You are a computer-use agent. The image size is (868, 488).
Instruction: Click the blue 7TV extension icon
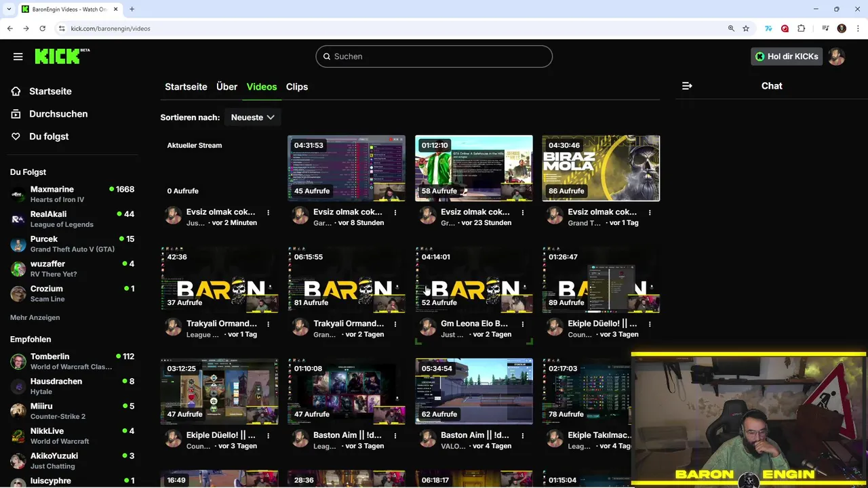point(768,28)
